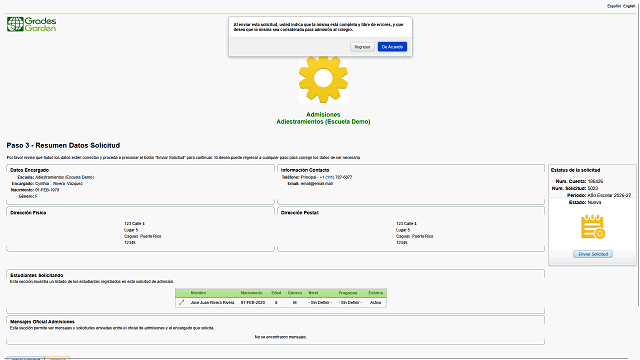The height and width of the screenshot is (360, 640).
Task: Click the Grades Garden logo
Action: click(x=31, y=24)
